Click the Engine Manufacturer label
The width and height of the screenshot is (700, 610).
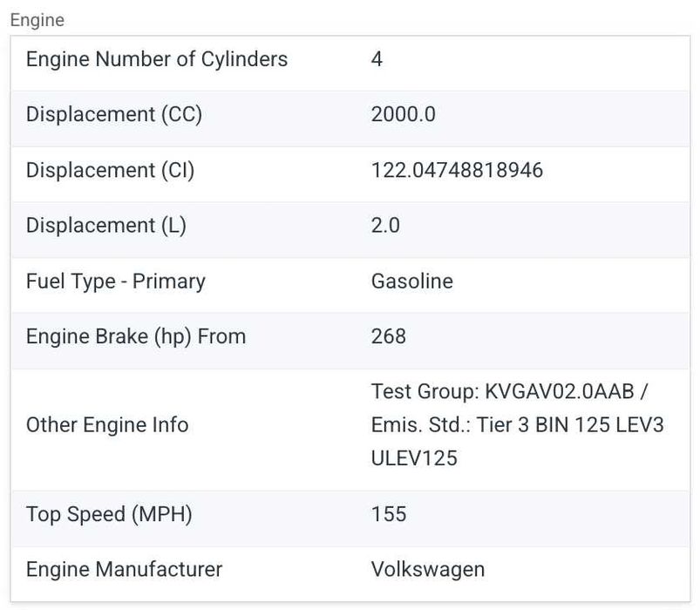125,570
